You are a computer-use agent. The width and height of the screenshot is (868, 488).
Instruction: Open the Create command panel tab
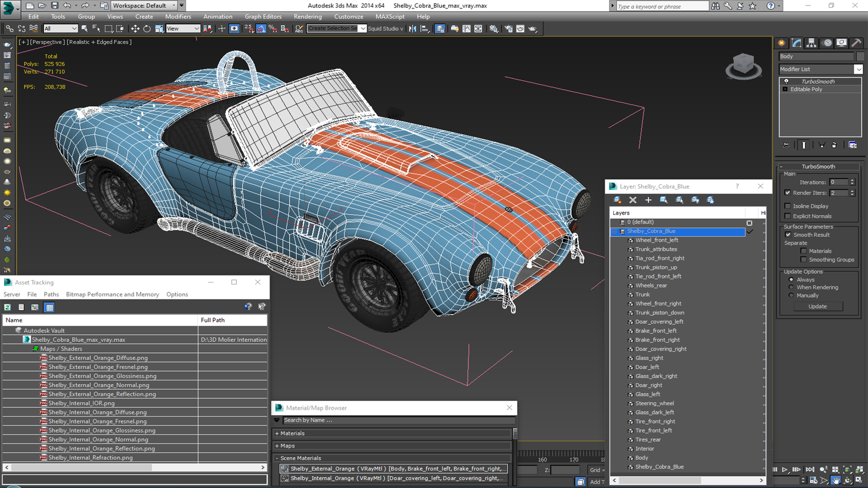782,43
